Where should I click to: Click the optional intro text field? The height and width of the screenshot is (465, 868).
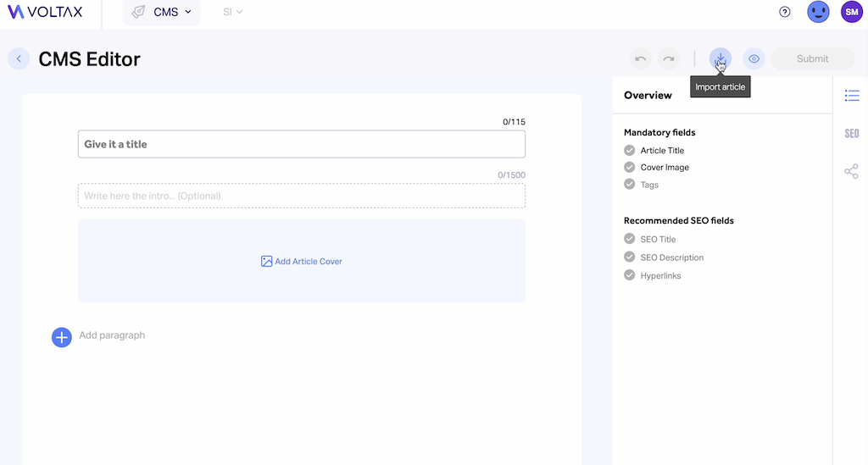[302, 196]
